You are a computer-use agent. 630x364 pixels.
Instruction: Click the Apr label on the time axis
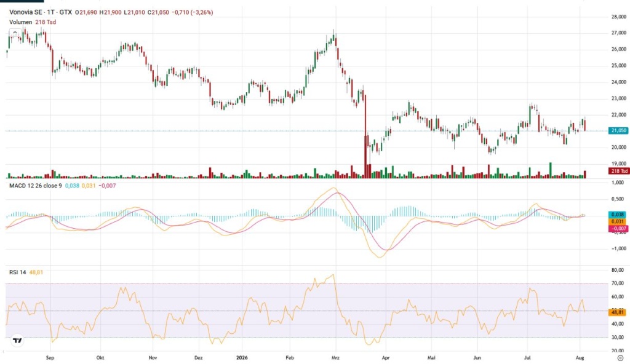386,358
